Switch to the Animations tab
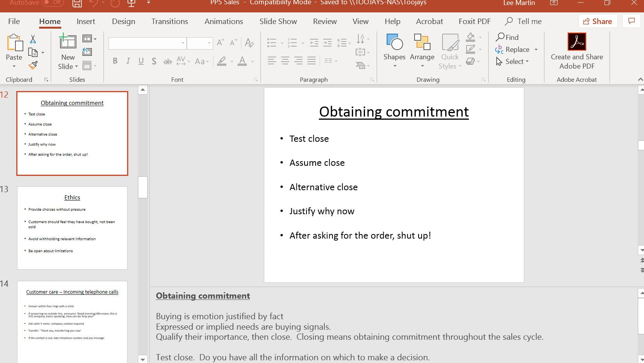644x363 pixels. pos(224,21)
